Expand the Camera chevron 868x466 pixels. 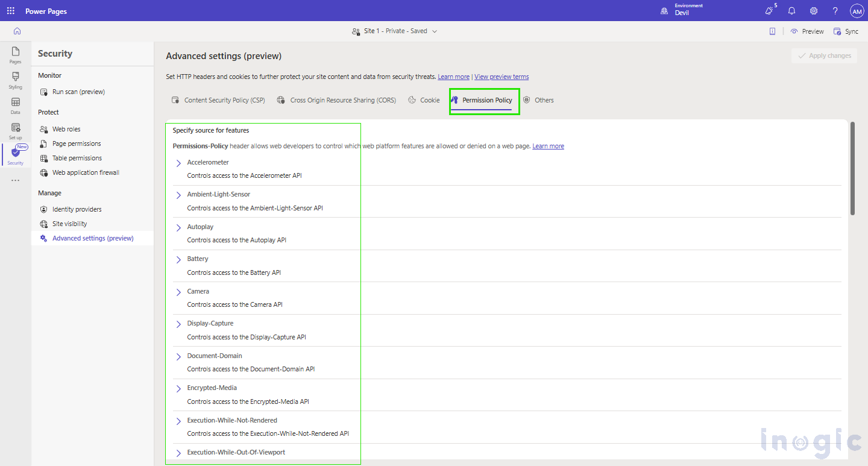click(x=178, y=292)
